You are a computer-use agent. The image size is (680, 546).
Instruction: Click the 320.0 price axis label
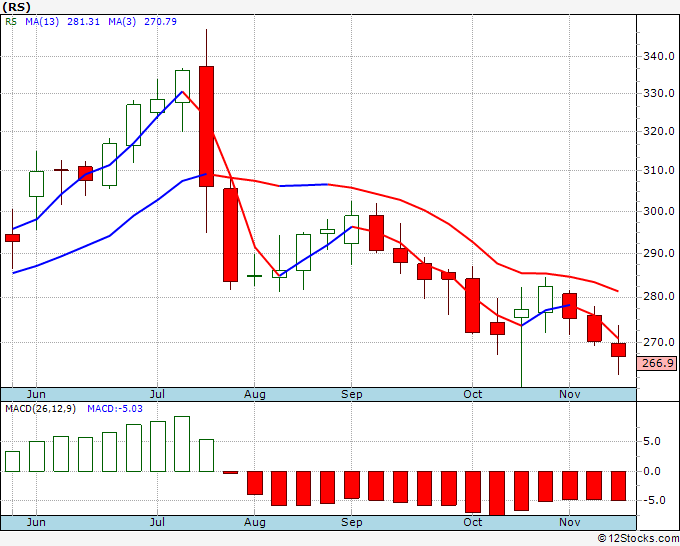659,131
